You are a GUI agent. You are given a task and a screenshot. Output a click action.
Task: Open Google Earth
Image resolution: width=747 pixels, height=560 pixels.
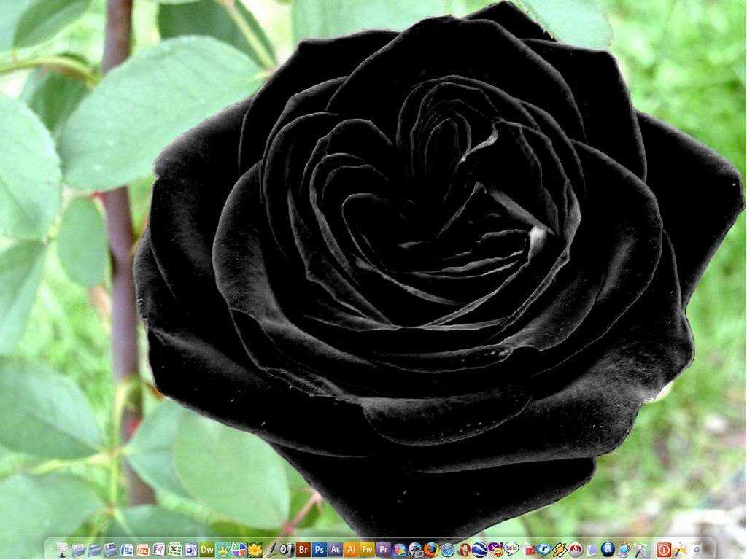pos(479,549)
